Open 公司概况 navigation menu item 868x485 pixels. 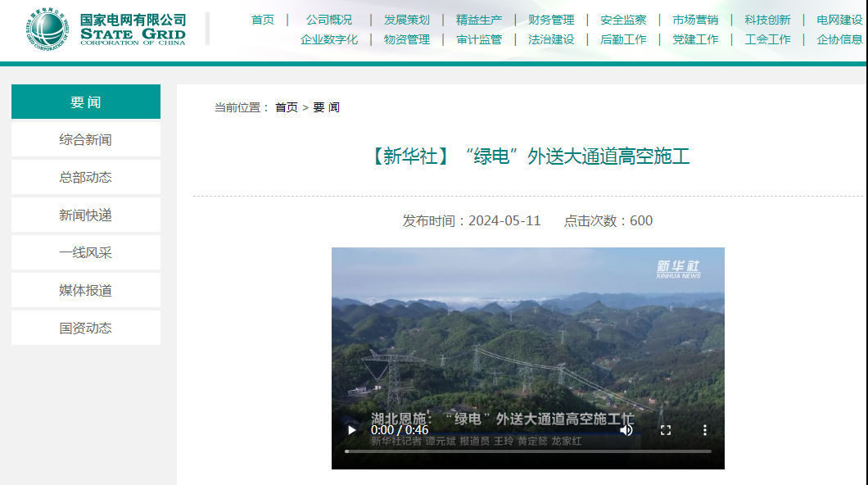click(x=329, y=20)
